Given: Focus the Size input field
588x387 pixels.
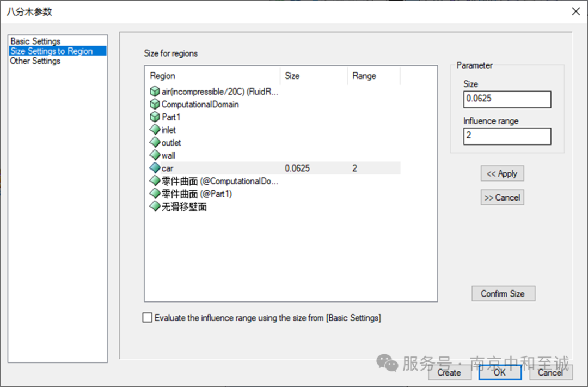Looking at the screenshot, I should click(x=507, y=99).
